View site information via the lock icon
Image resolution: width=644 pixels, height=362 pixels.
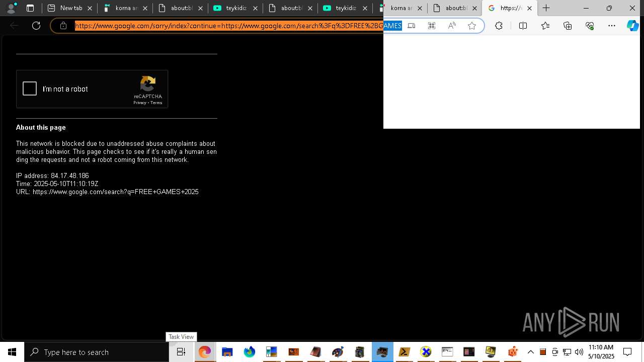coord(63,26)
